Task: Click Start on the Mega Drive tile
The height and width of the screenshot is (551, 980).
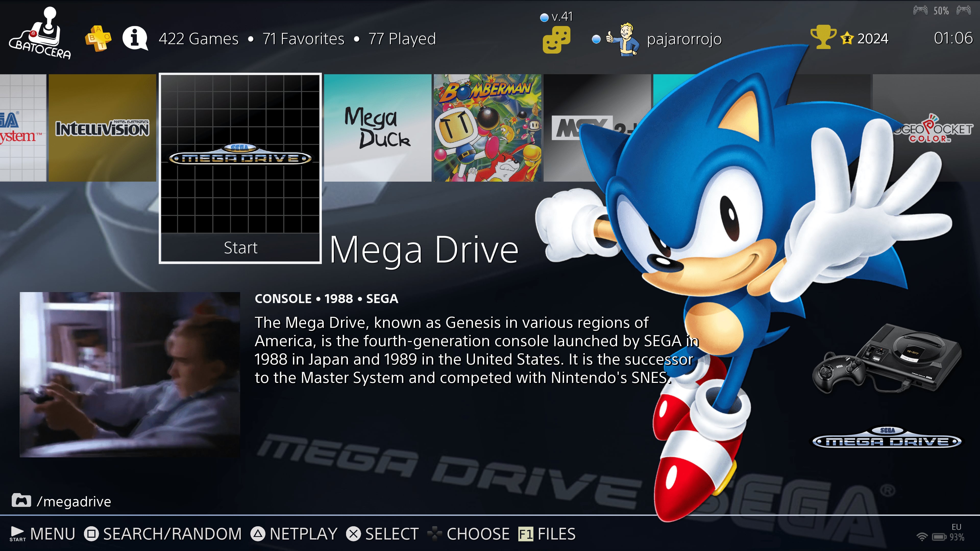Action: pyautogui.click(x=240, y=247)
